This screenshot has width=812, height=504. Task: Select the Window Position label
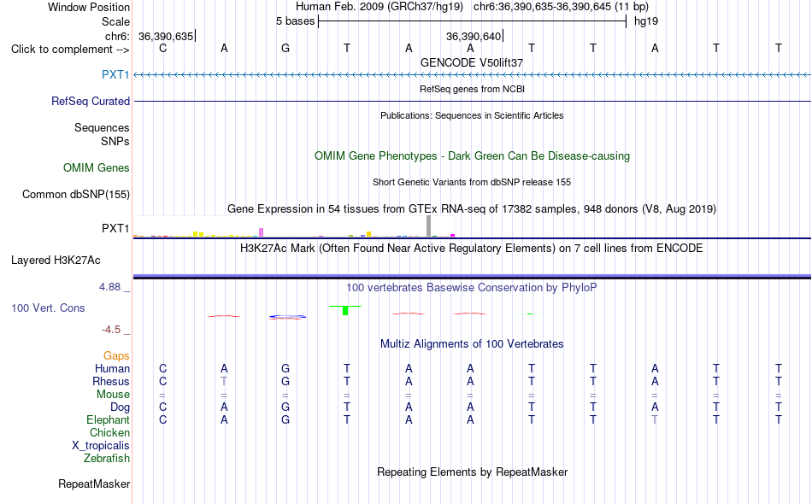point(89,7)
